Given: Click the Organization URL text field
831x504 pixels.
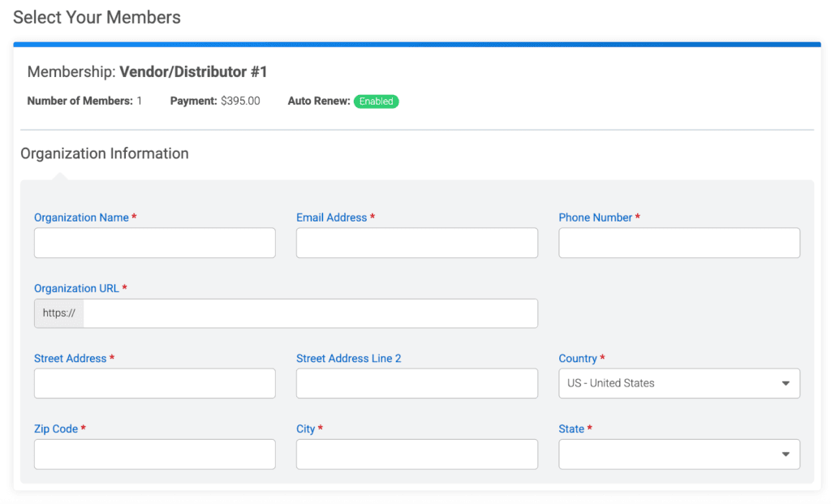Looking at the screenshot, I should 310,313.
